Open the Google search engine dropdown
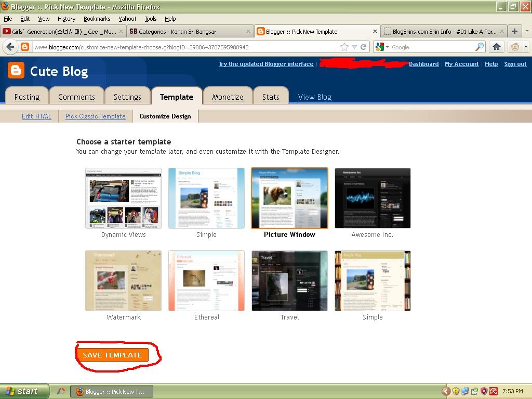The width and height of the screenshot is (532, 399). tap(381, 47)
